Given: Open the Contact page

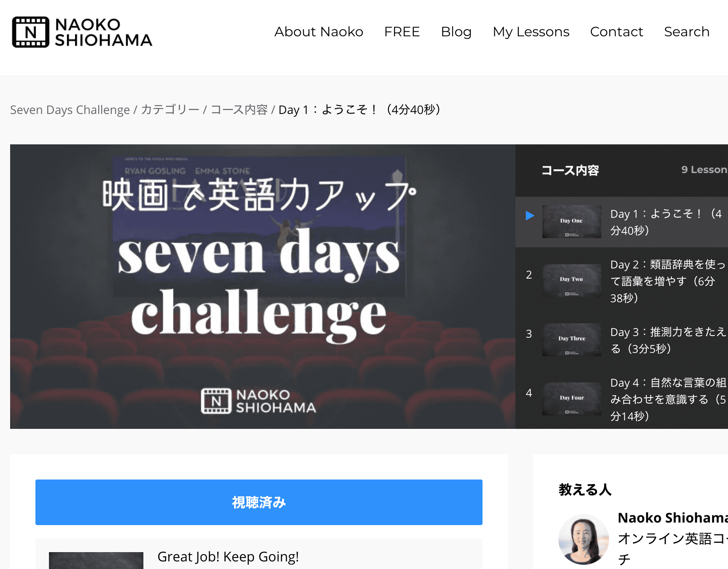Looking at the screenshot, I should [616, 32].
